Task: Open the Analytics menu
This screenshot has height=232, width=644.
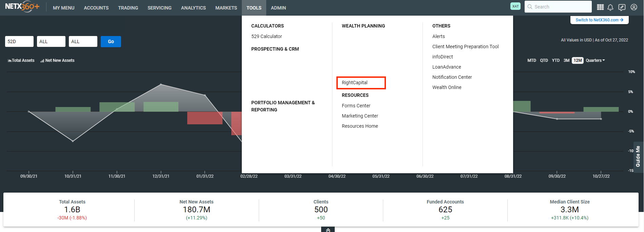Action: 193,8
